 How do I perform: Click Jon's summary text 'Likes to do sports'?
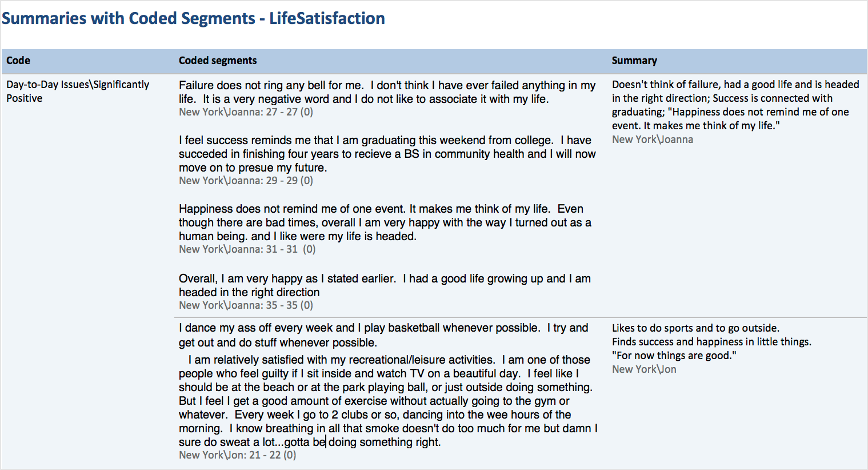711,342
